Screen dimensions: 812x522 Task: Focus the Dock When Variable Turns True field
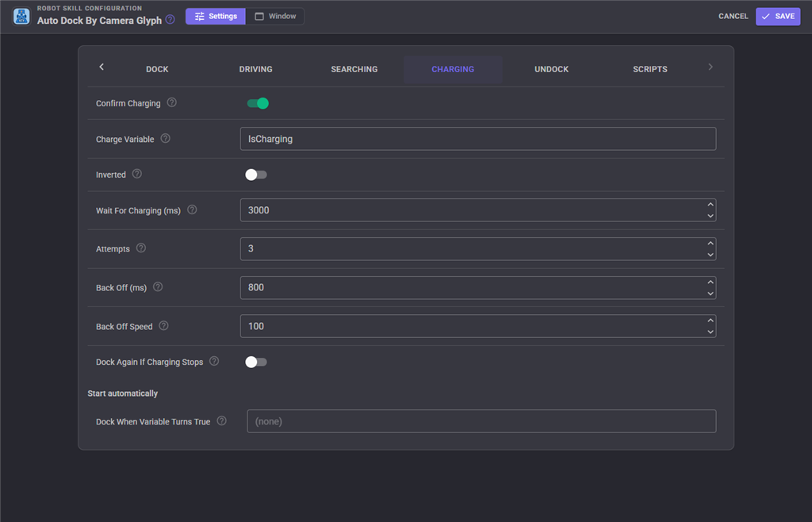click(x=481, y=421)
